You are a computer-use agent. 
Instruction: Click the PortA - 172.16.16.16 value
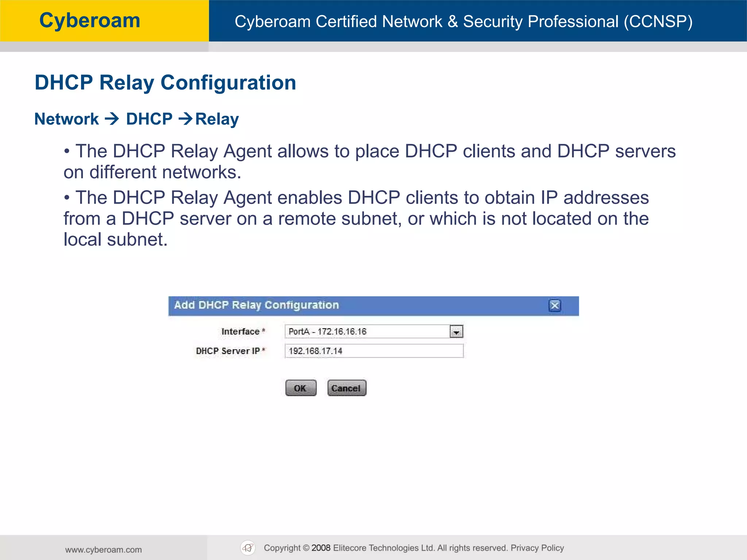327,331
